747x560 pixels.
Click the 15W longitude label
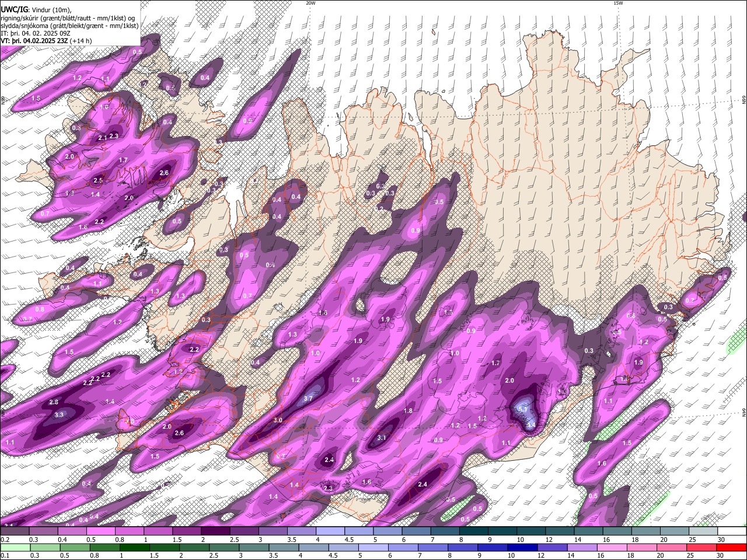[618, 3]
